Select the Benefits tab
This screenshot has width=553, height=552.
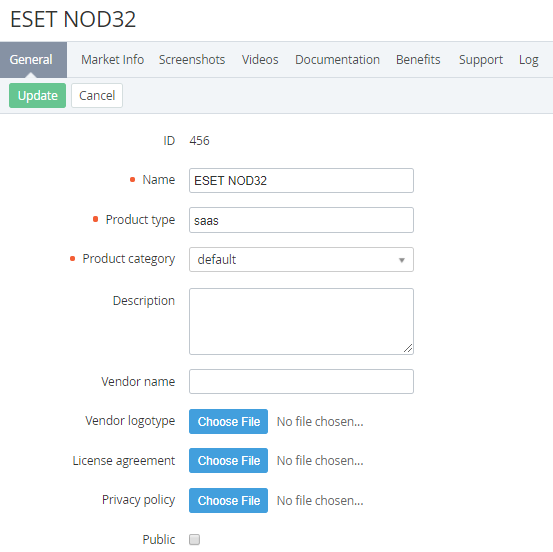pos(418,60)
